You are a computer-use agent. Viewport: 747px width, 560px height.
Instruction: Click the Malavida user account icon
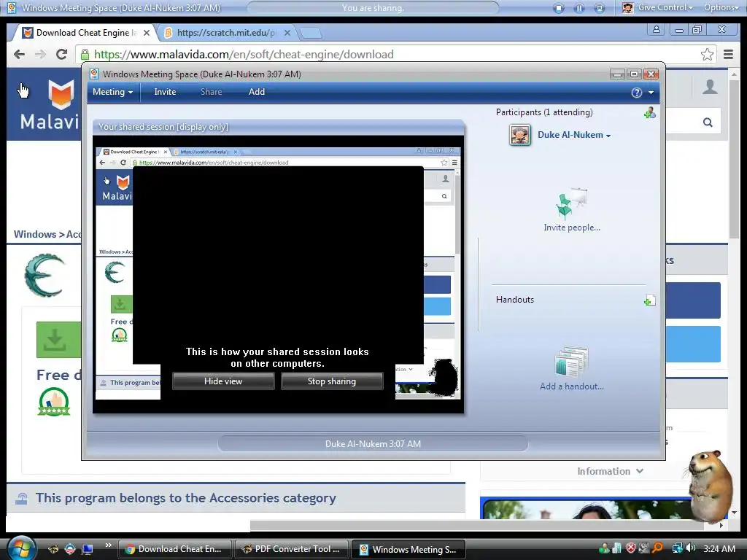[x=710, y=87]
